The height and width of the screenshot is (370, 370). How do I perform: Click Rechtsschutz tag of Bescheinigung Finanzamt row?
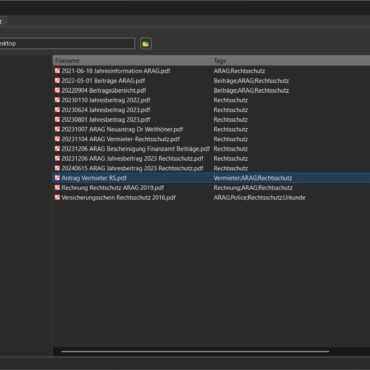pyautogui.click(x=231, y=149)
